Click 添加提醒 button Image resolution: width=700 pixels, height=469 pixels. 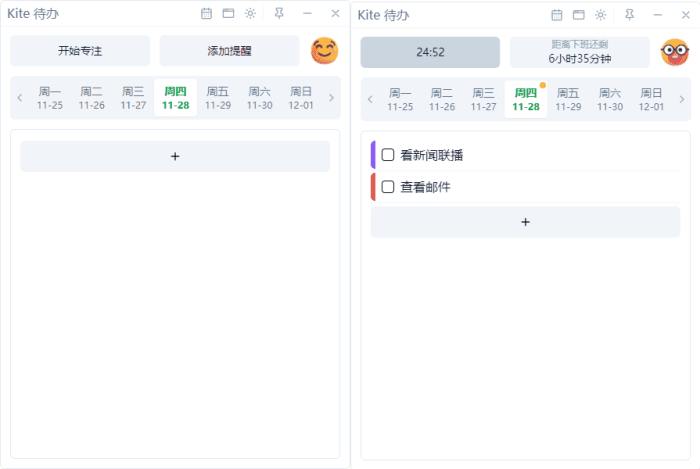click(229, 51)
